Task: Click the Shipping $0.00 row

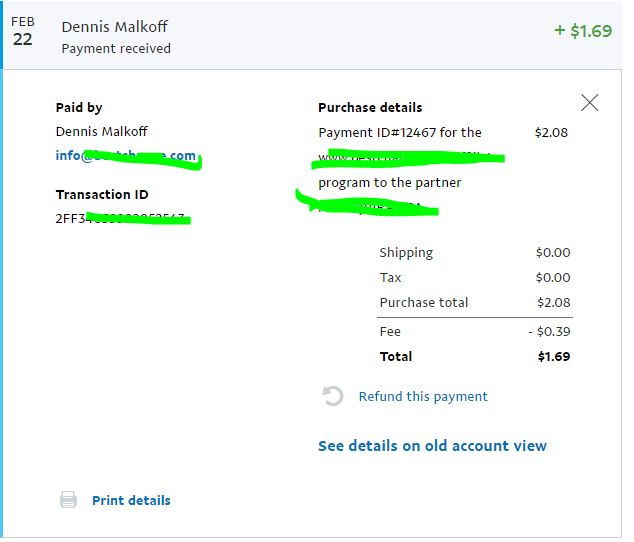Action: coord(475,252)
